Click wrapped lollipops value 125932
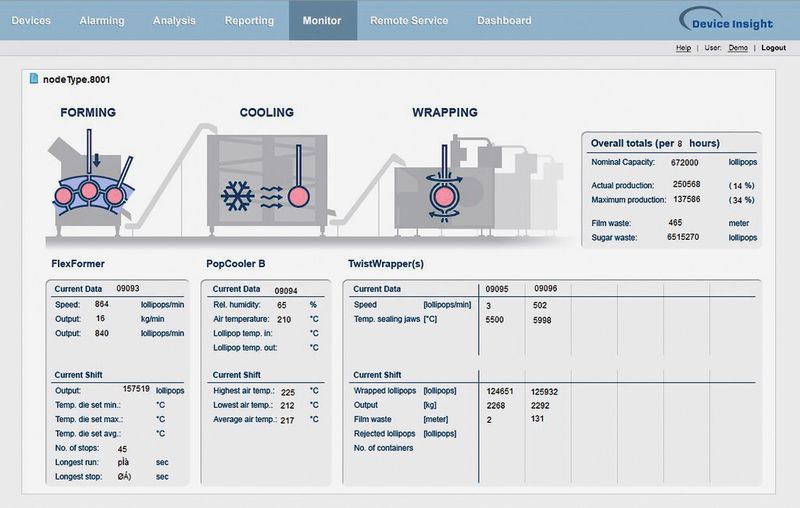 [x=544, y=392]
